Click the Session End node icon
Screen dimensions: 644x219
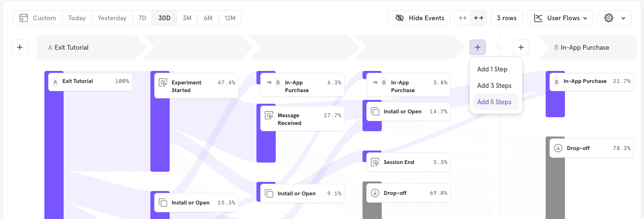coord(375,163)
